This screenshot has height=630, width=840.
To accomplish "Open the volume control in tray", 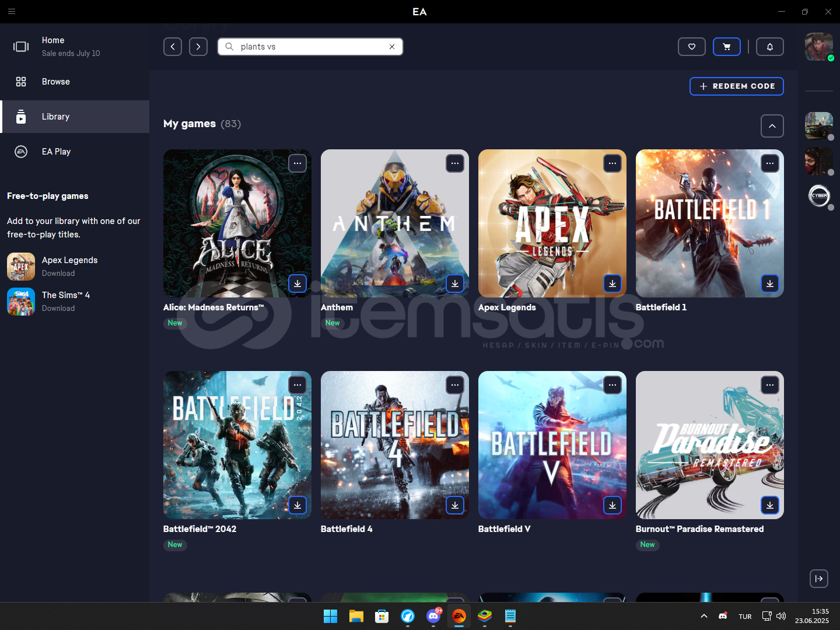I will pos(782,616).
